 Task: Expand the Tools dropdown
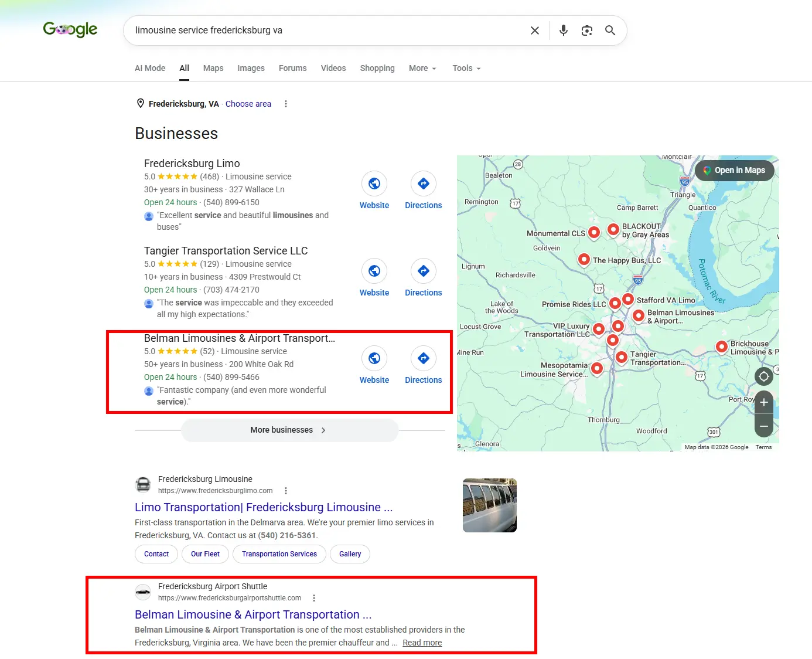click(466, 68)
